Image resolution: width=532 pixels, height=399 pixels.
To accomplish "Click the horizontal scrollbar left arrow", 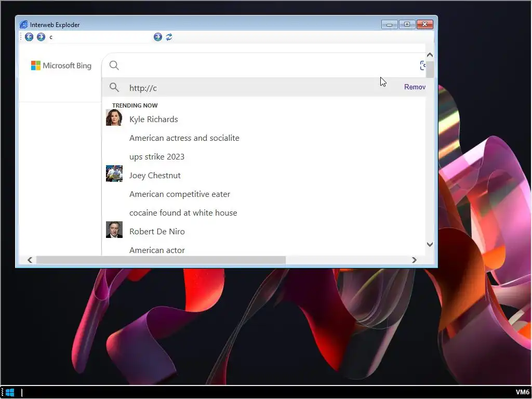I will tap(30, 260).
